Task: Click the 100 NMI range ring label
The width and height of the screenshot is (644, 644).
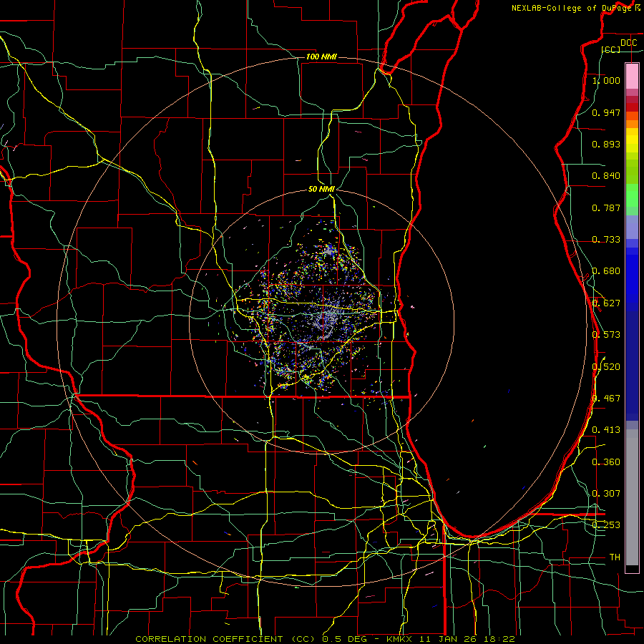Action: point(321,57)
